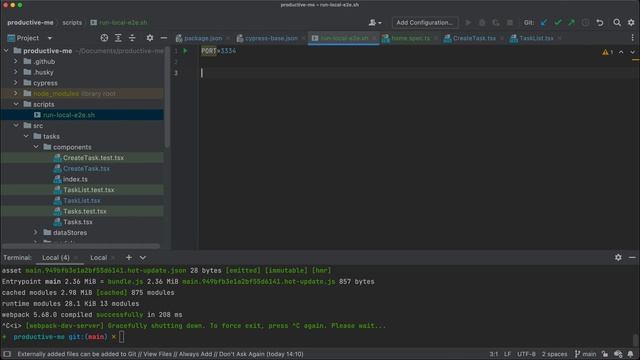The image size is (640, 360).
Task: Open the user account dropdown
Action: tap(375, 22)
